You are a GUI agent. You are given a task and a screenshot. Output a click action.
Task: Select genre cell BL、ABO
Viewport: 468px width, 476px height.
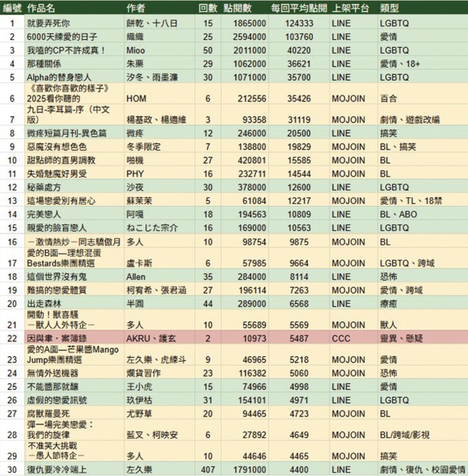398,215
